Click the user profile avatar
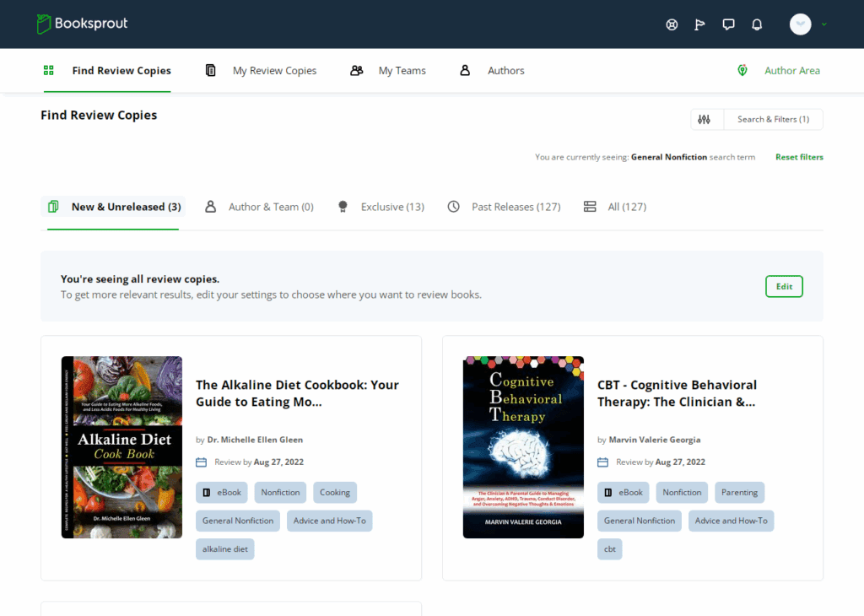 click(800, 24)
